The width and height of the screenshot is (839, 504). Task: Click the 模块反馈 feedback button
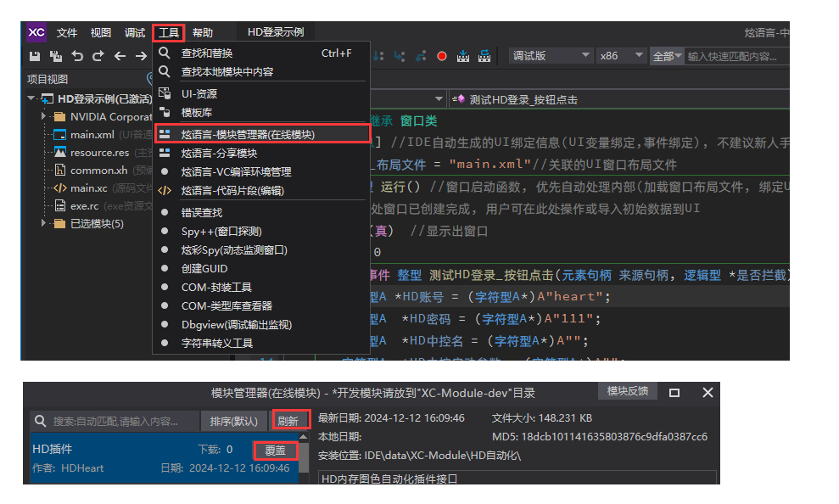pos(628,391)
